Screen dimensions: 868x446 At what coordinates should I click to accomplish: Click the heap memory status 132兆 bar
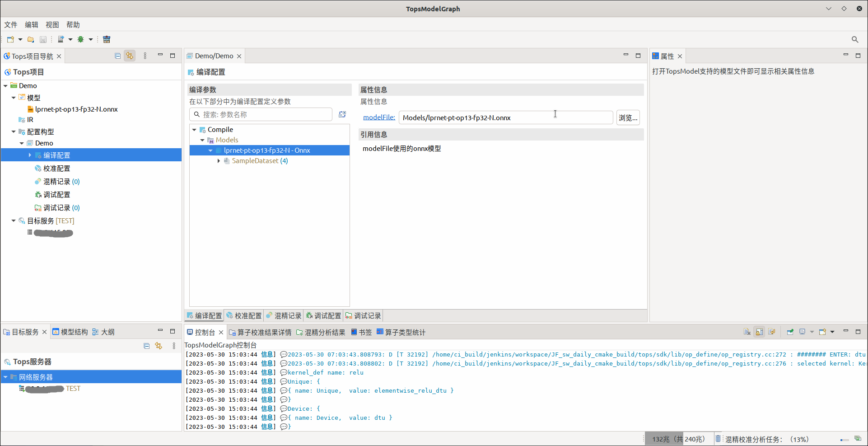(x=679, y=439)
